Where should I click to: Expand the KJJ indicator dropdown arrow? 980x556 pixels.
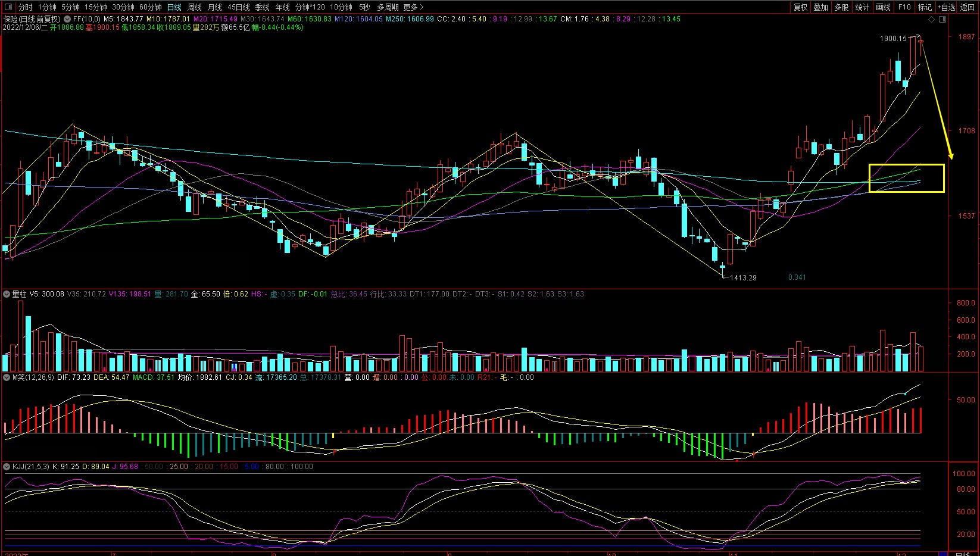click(7, 467)
